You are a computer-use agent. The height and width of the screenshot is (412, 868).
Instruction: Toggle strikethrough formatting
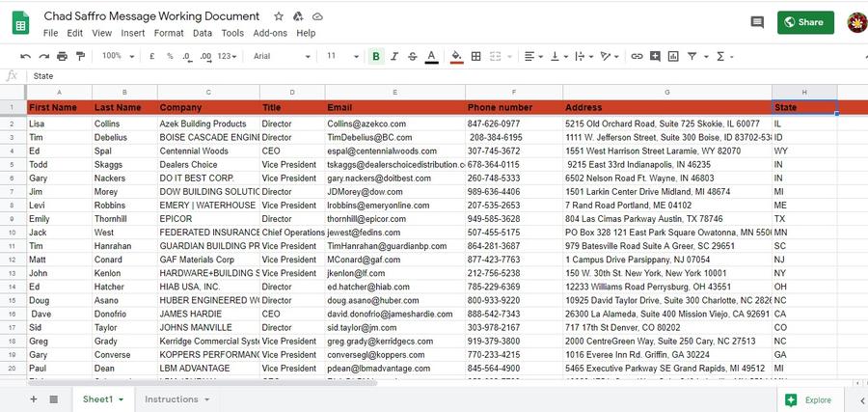point(413,56)
